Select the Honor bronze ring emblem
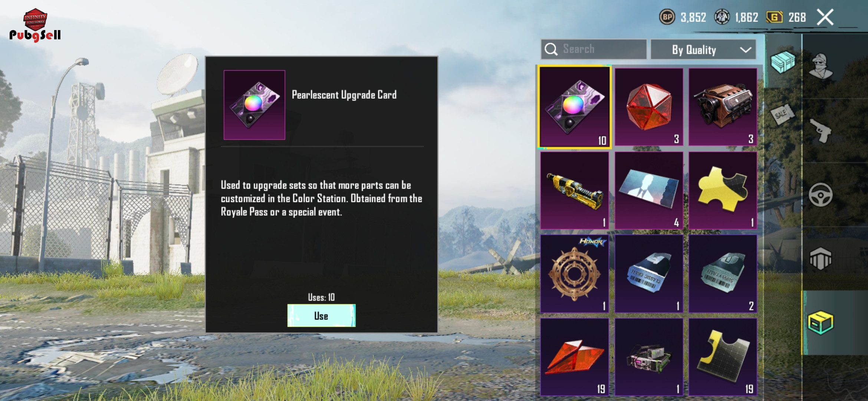The height and width of the screenshot is (401, 868). (574, 274)
